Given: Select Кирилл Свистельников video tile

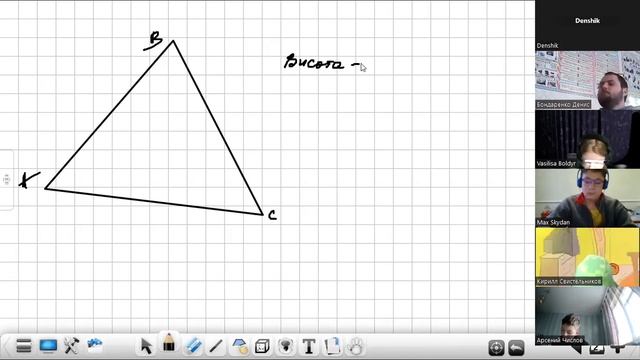Looking at the screenshot, I should 587,257.
